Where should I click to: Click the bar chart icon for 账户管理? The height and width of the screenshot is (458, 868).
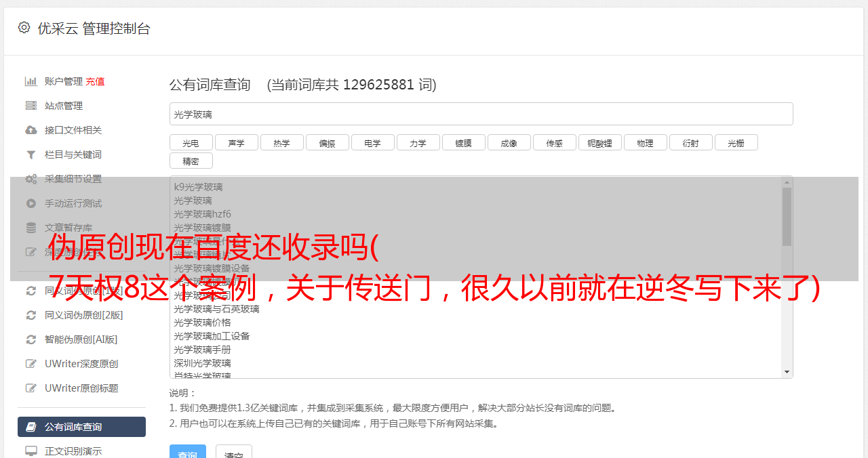coord(31,81)
